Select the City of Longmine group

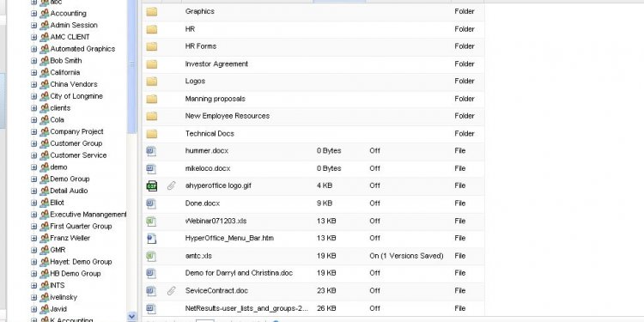pos(76,96)
